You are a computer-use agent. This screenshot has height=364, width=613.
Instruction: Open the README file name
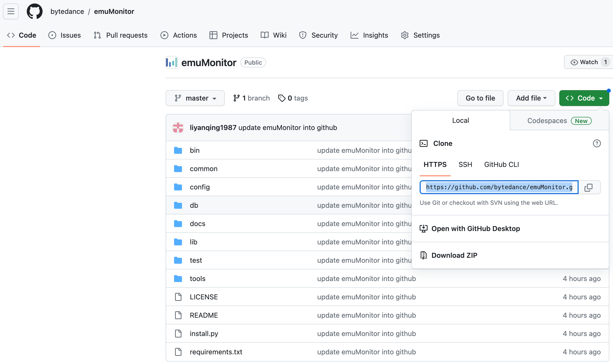204,315
